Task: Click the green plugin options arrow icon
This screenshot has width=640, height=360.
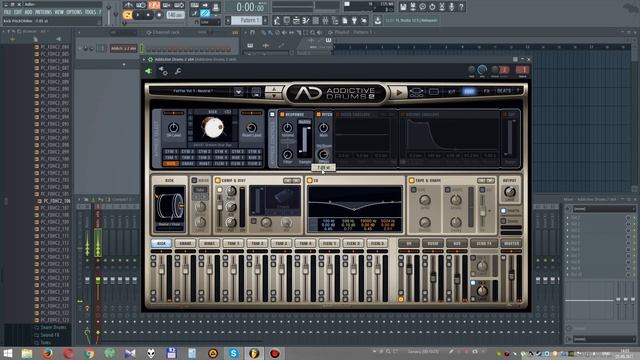Action: (148, 71)
